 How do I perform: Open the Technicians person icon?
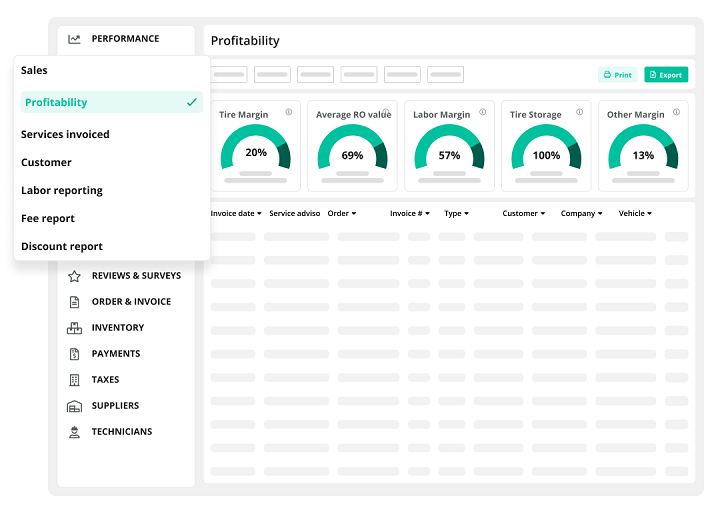[x=74, y=432]
